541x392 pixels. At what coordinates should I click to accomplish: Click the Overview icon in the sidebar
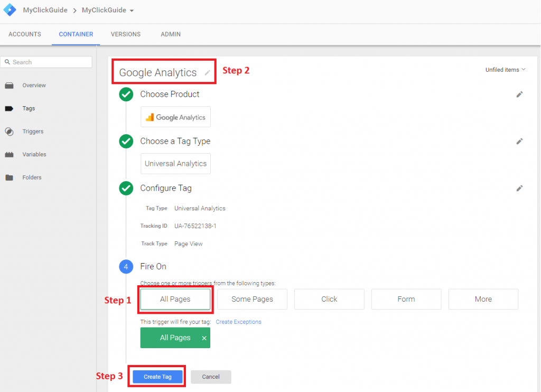pyautogui.click(x=9, y=86)
